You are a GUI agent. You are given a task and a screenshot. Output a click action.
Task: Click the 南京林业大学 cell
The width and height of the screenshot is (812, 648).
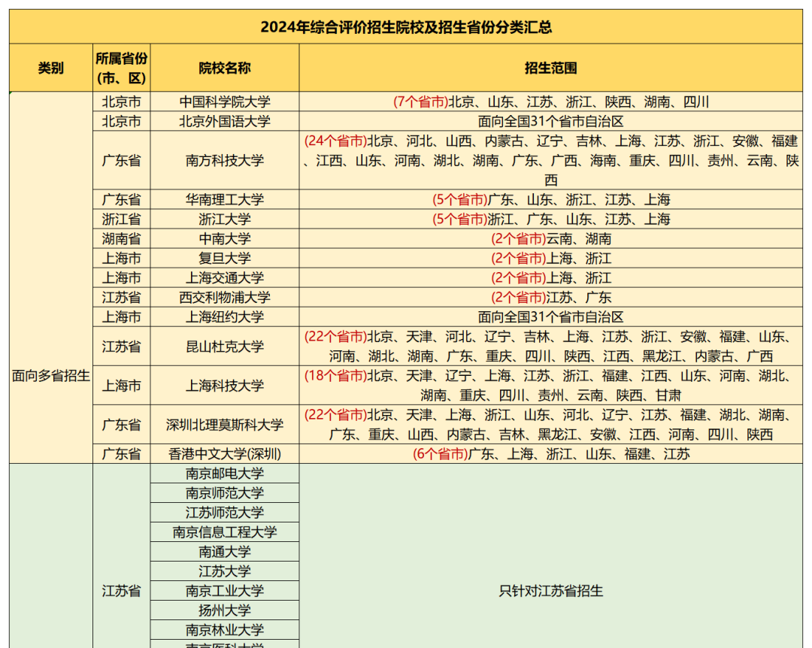(225, 630)
